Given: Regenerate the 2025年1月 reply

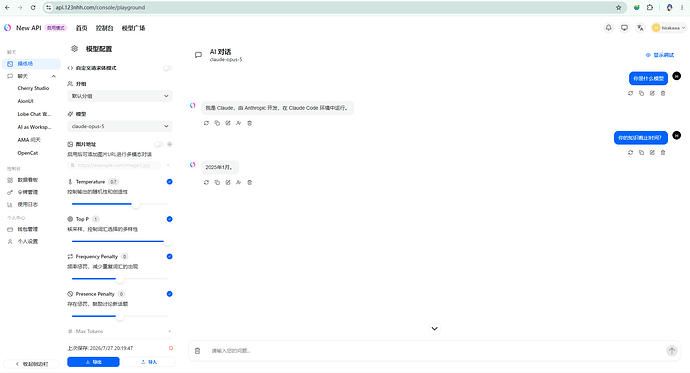Looking at the screenshot, I should tap(206, 183).
